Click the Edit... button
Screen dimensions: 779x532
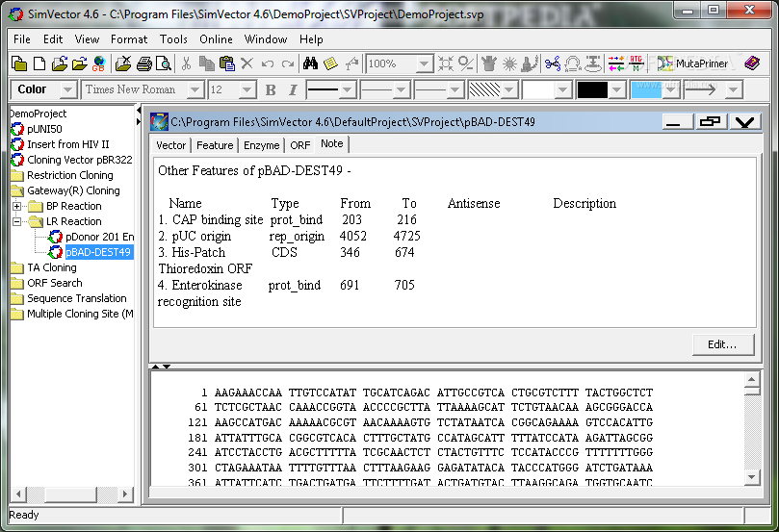tap(723, 344)
